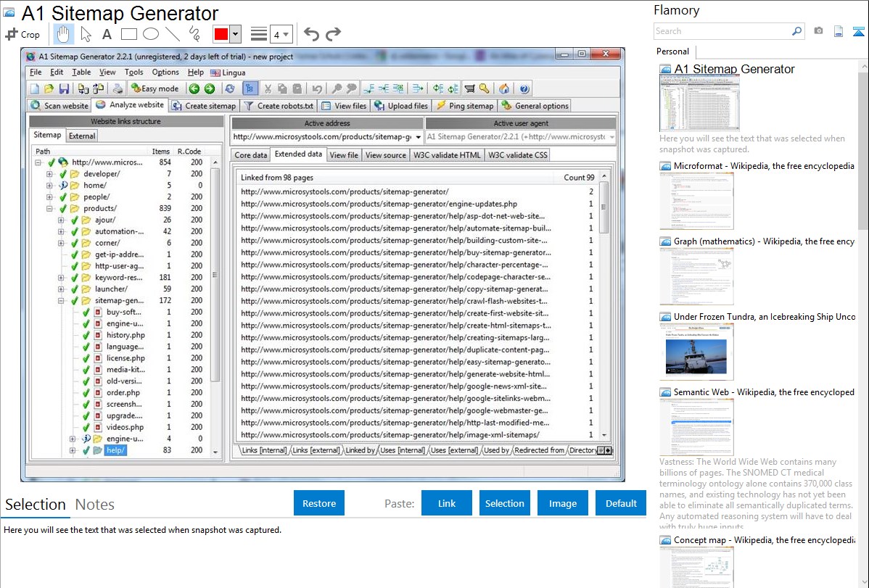The width and height of the screenshot is (869, 588).
Task: Select the arrow pointer tool
Action: [86, 34]
